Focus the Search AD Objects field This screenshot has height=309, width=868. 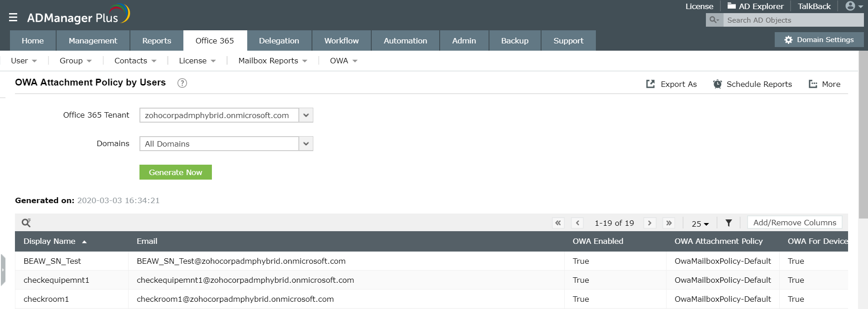pyautogui.click(x=793, y=20)
